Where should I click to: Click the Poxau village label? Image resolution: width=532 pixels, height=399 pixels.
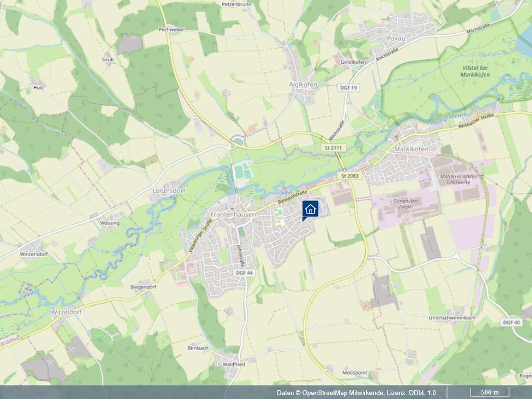click(x=396, y=38)
